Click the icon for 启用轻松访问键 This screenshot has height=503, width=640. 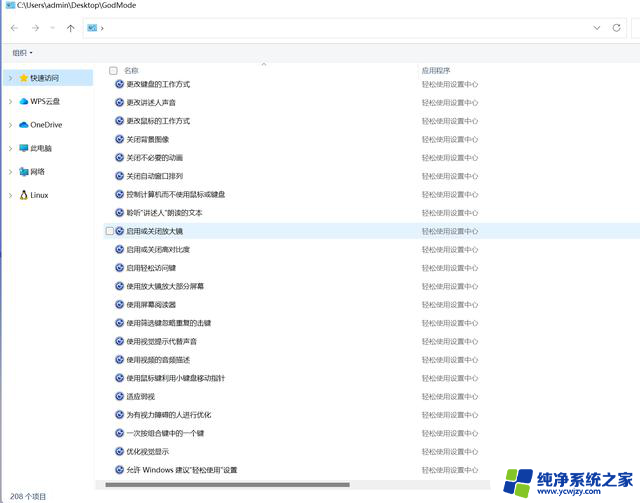tap(119, 268)
